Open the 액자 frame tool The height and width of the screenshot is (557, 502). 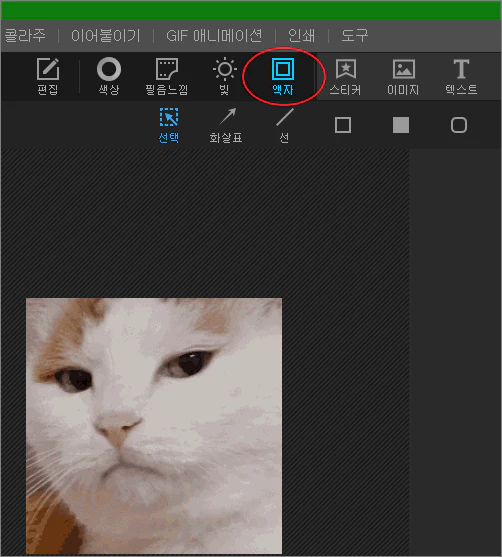tap(283, 76)
